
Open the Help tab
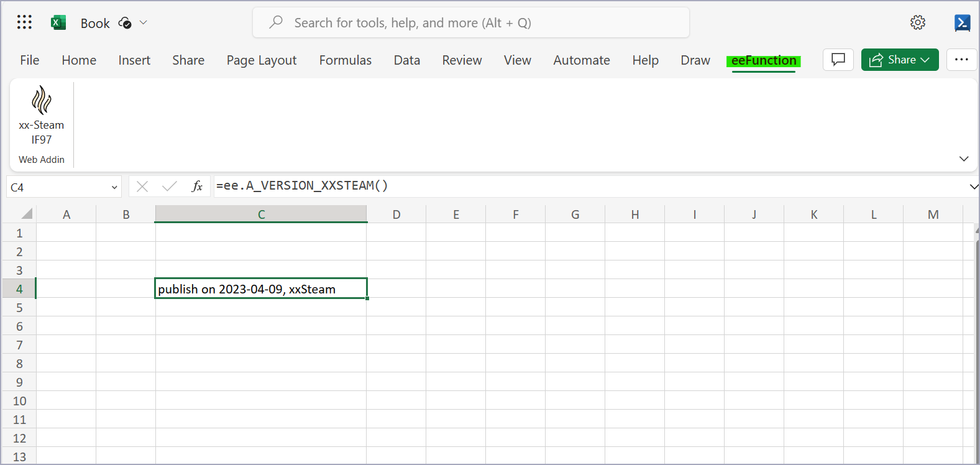pyautogui.click(x=646, y=60)
